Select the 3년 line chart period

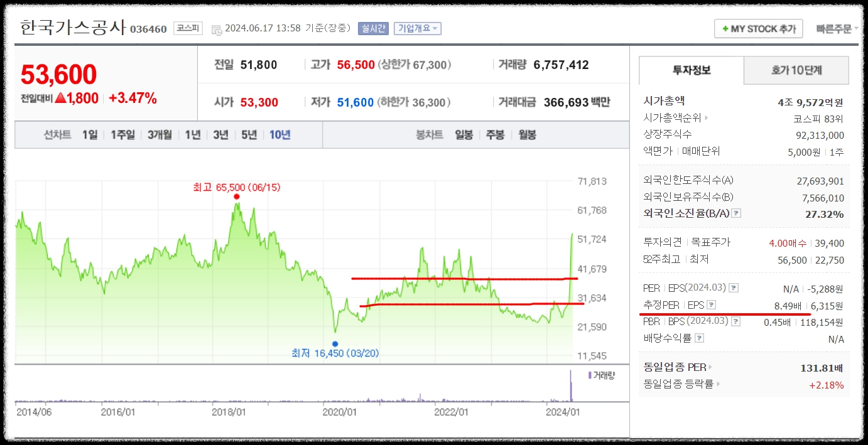[220, 135]
